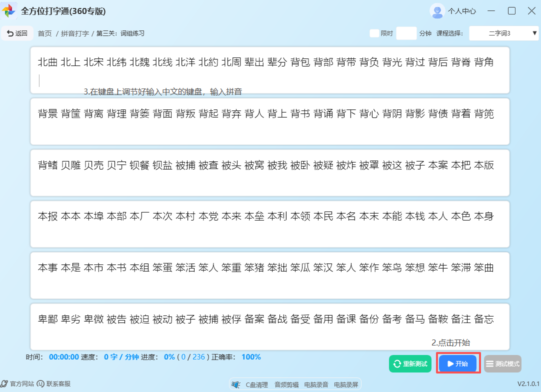Navigate to 拼音打字 breadcrumb link
The image size is (541, 392).
pos(75,33)
